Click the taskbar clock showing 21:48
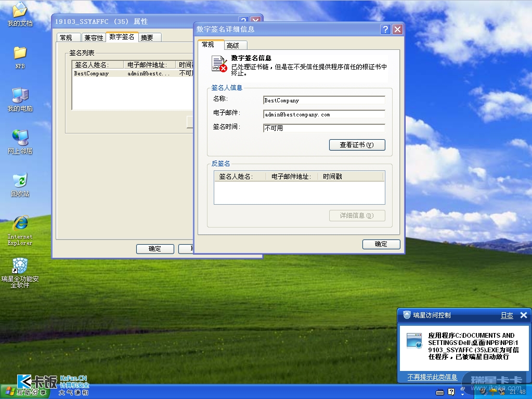This screenshot has height=399, width=532. [517, 392]
